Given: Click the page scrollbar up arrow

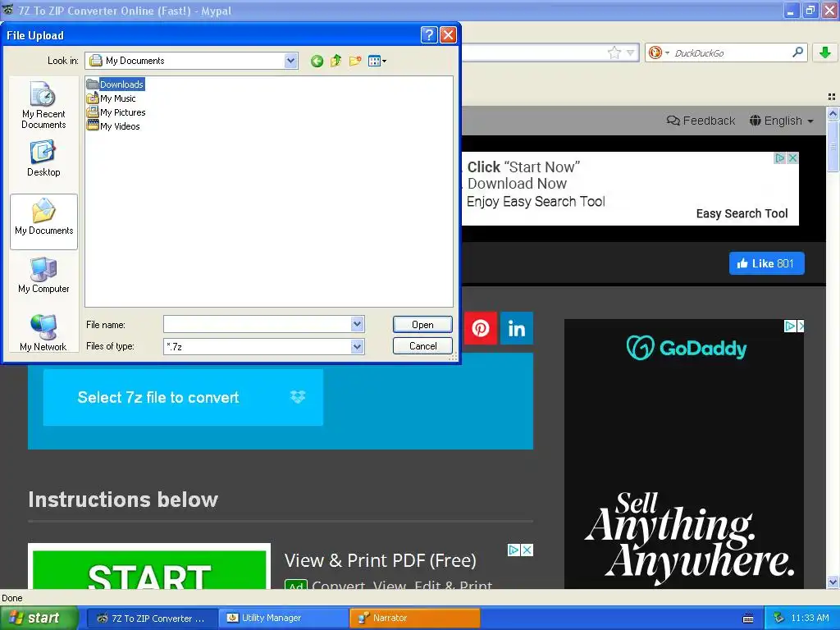Looking at the screenshot, I should pos(833,113).
